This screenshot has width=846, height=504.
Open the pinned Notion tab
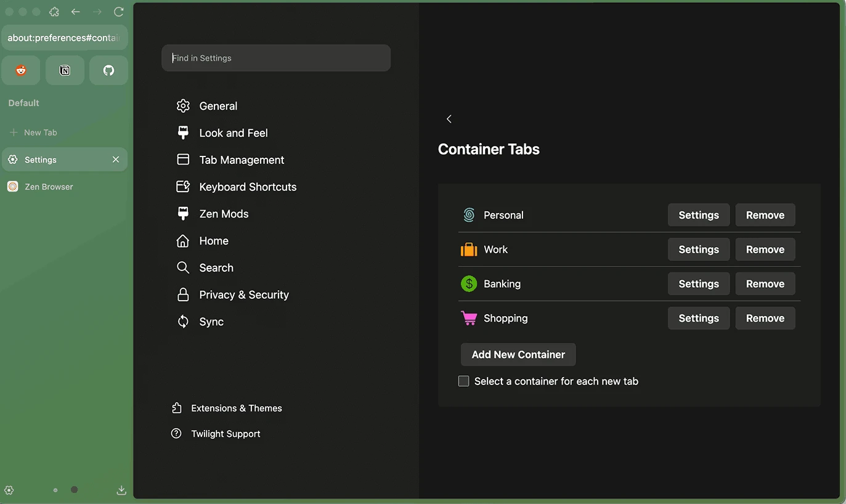[x=65, y=70]
